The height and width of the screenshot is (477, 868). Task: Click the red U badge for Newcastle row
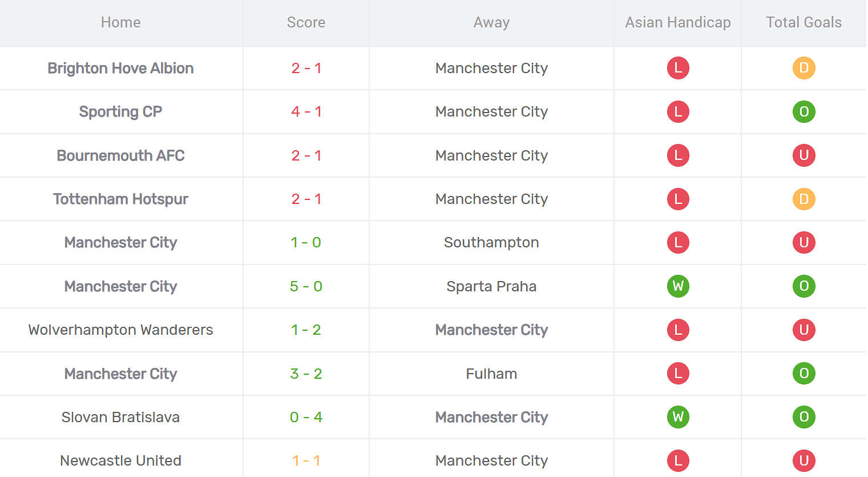point(804,460)
